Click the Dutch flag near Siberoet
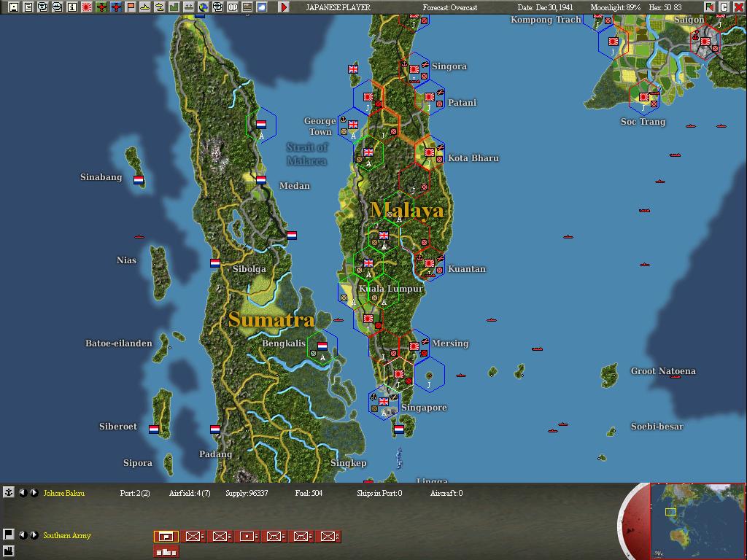Screen dimensions: 747x560 [154, 429]
